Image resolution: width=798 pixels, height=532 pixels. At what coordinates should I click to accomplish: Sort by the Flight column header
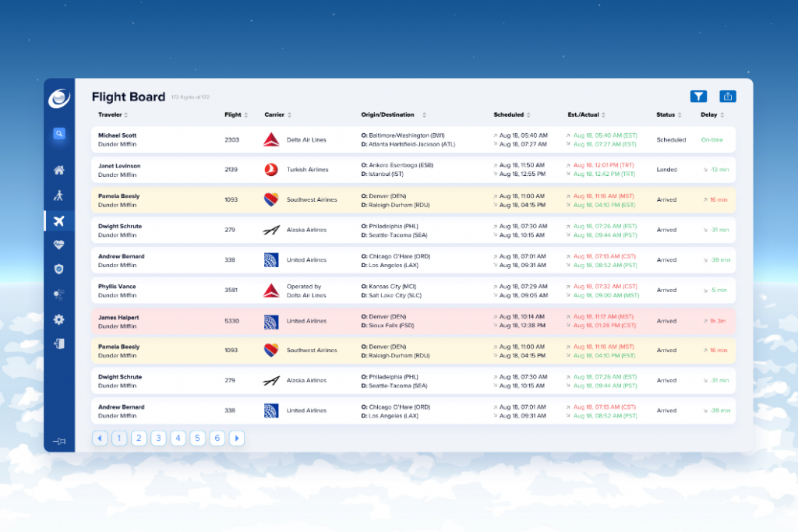[236, 115]
